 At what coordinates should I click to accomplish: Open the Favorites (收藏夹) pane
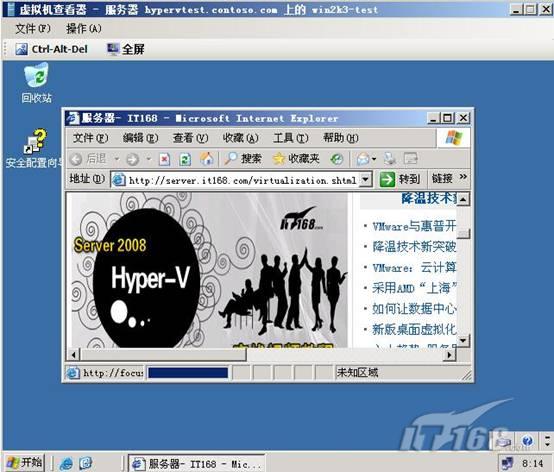pyautogui.click(x=296, y=159)
